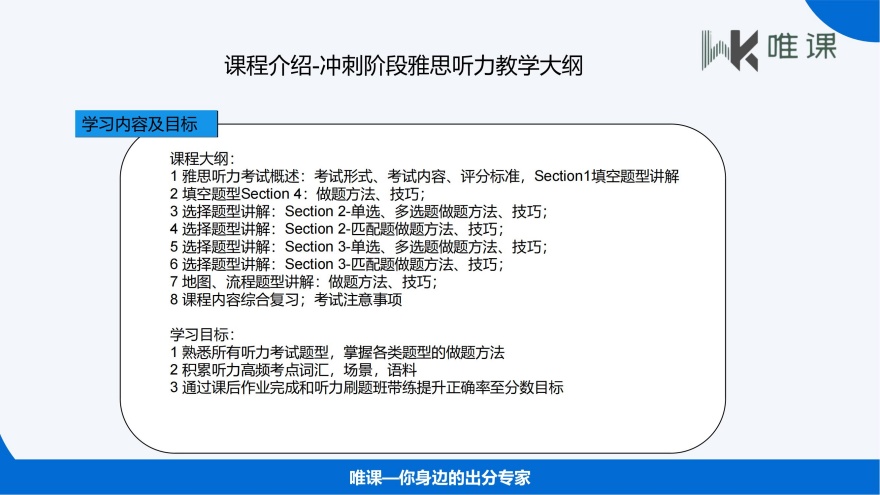The image size is (880, 495).
Task: Click goal 2 积累听力高频考点词汇
Action: tap(294, 370)
